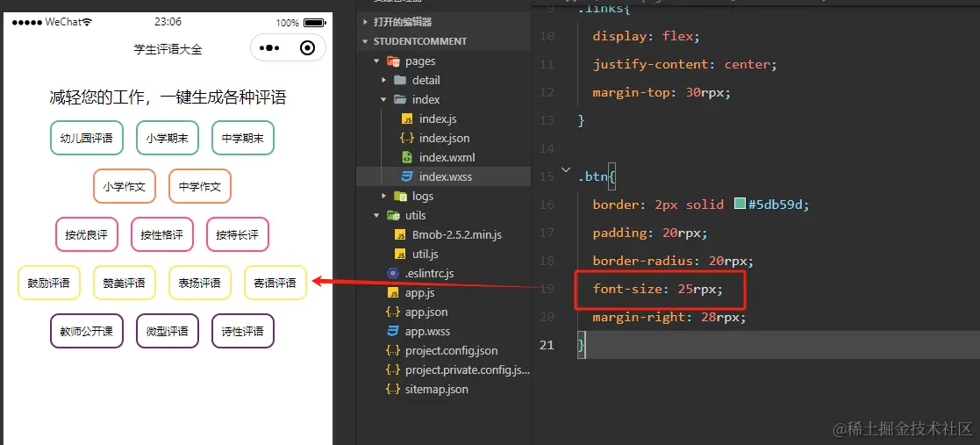Screen dimensions: 980x445
Task: Expand the 打开的编辑器 section
Action: (366, 22)
